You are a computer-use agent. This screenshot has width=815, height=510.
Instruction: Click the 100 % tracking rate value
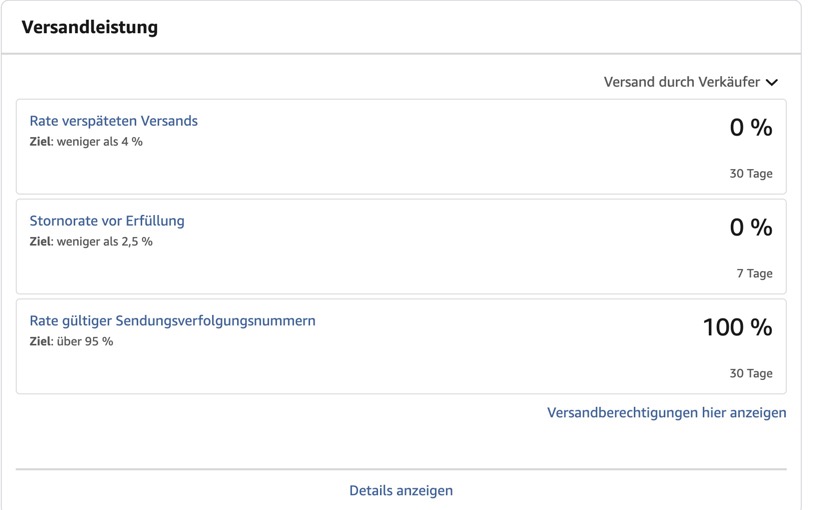(738, 327)
